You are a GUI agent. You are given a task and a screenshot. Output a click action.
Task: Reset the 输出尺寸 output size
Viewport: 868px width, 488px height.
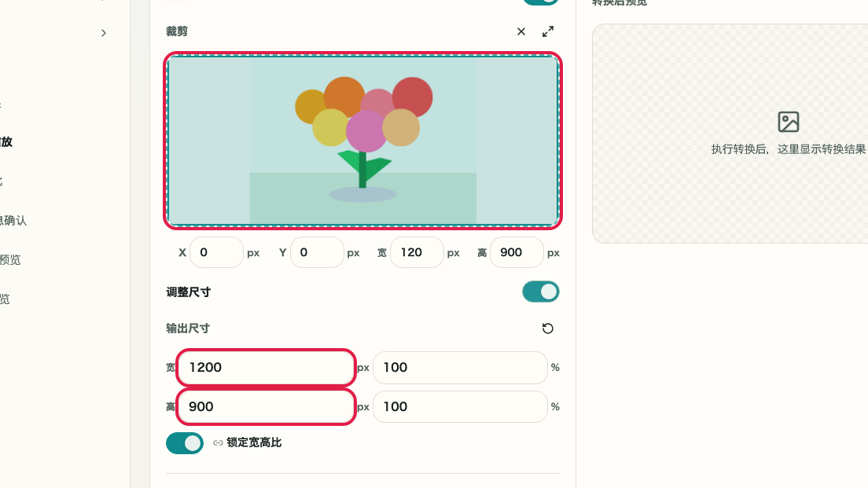pyautogui.click(x=547, y=328)
